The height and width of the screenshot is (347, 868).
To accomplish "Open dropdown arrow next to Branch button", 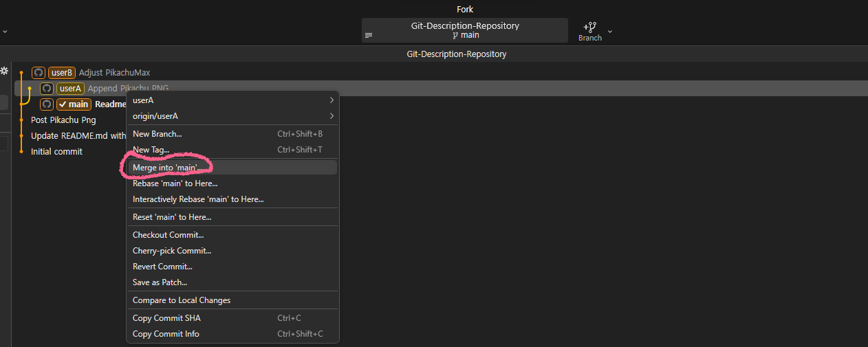I will (x=609, y=32).
